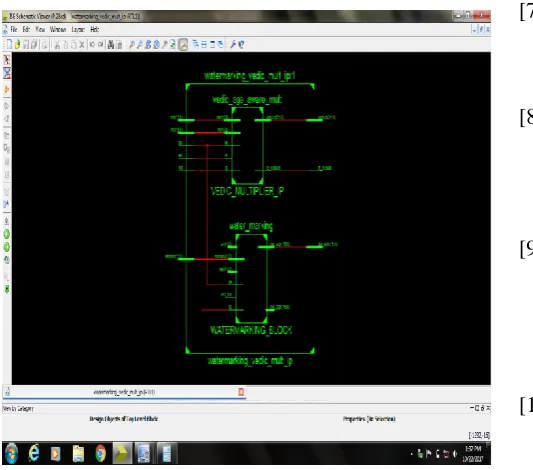Screen dimensions: 533x470
Task: Open the Help menu
Action: [94, 30]
